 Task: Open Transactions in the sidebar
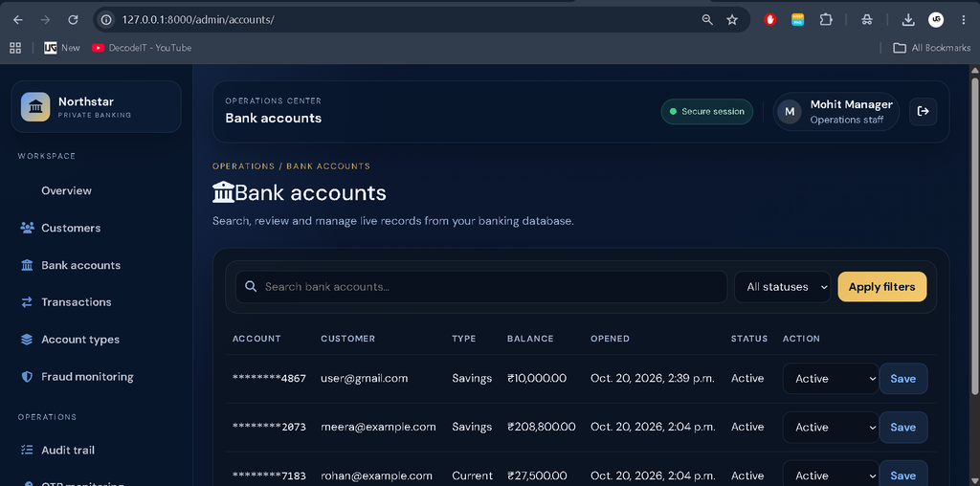[x=77, y=302]
